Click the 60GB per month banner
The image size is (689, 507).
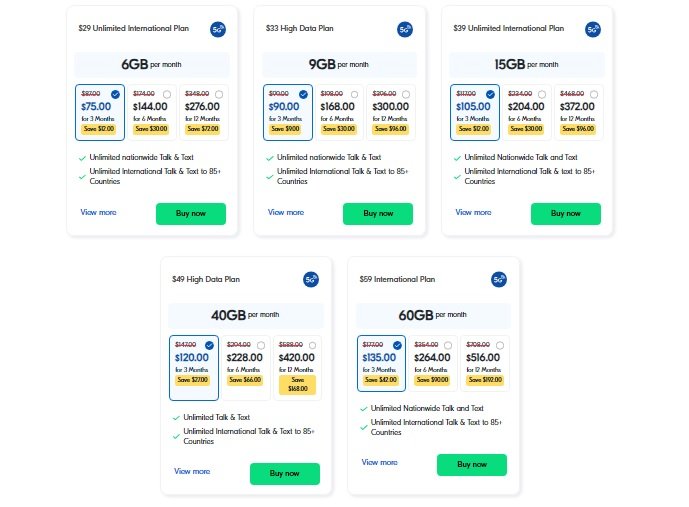[433, 315]
